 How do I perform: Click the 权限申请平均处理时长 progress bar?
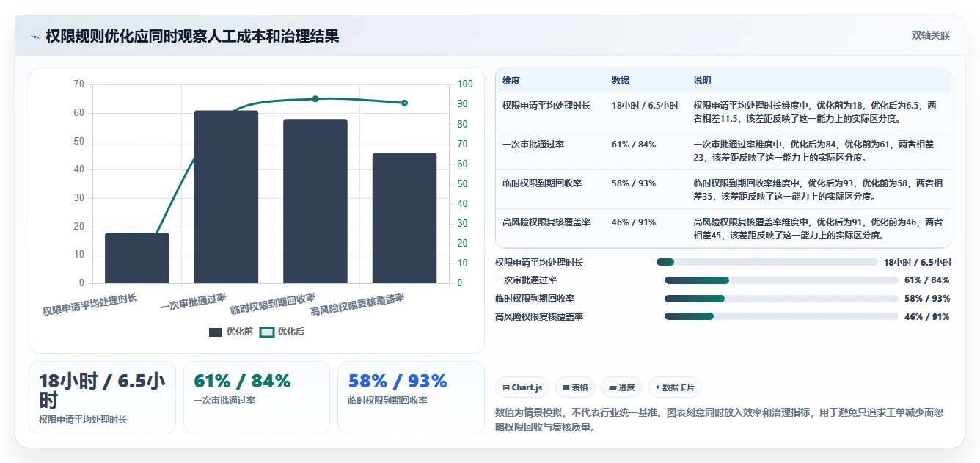coord(767,262)
